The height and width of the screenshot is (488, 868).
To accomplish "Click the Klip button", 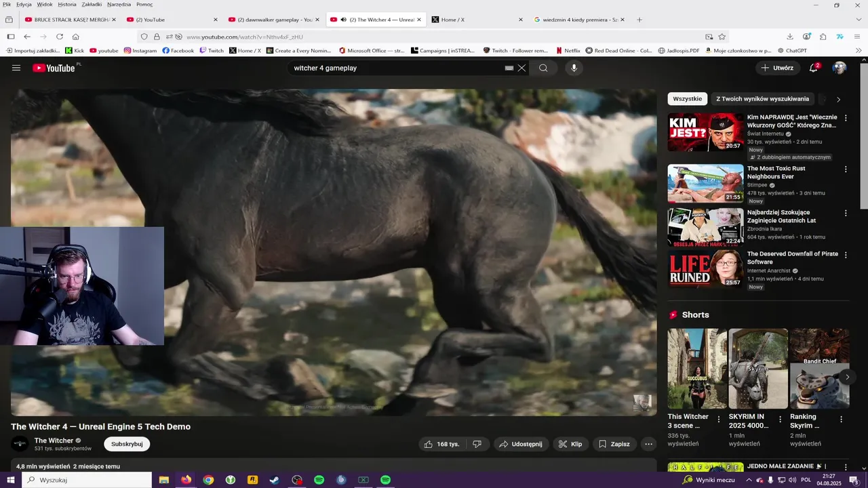I will (x=570, y=444).
